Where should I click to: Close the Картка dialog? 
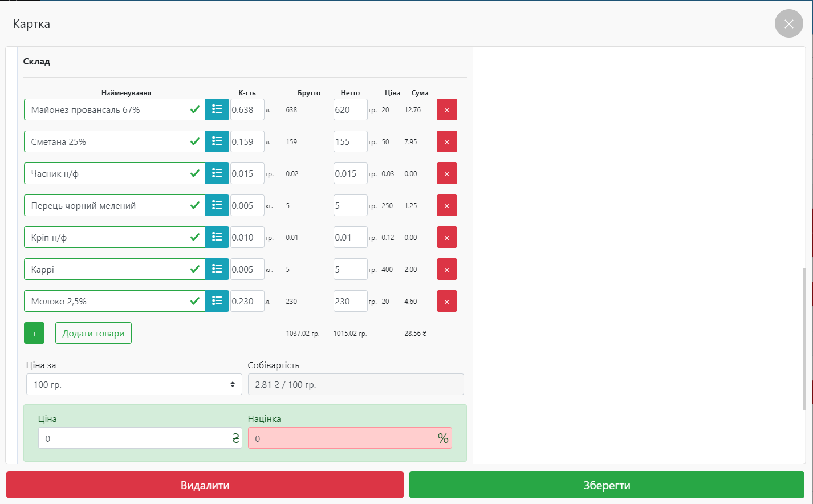click(788, 24)
